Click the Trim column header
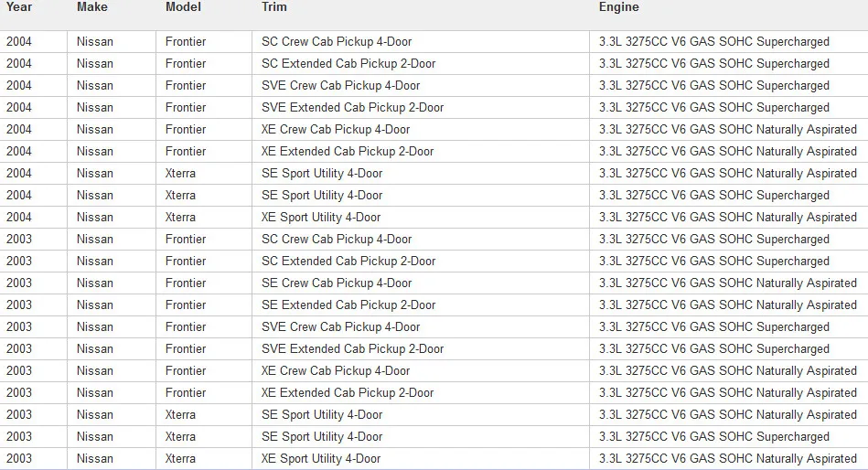The image size is (868, 470). click(x=274, y=7)
